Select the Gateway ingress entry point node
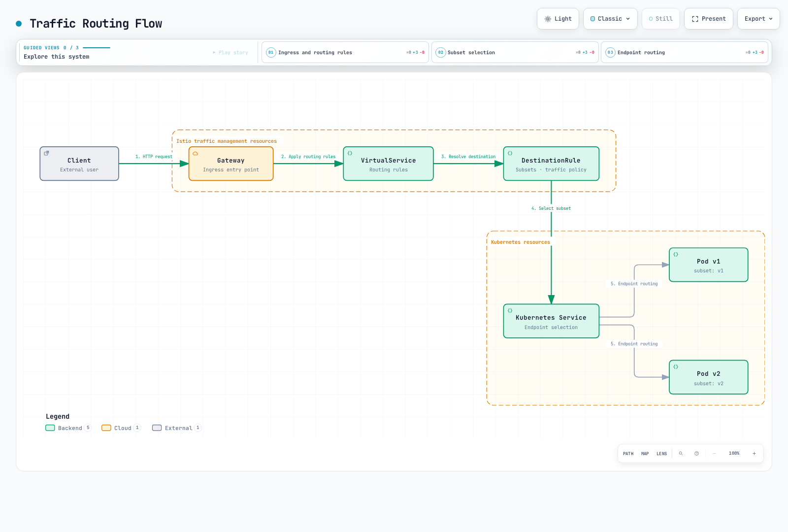Image resolution: width=788 pixels, height=532 pixels. click(231, 164)
